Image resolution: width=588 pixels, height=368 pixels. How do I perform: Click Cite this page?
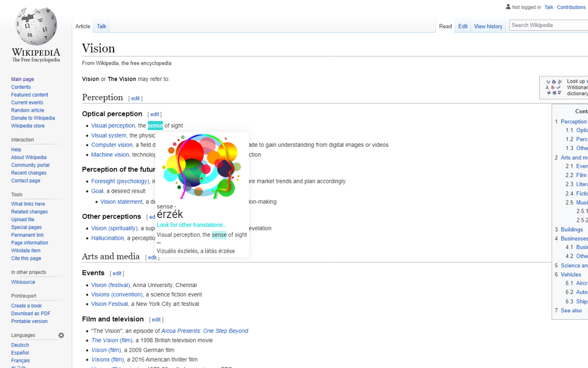point(26,259)
